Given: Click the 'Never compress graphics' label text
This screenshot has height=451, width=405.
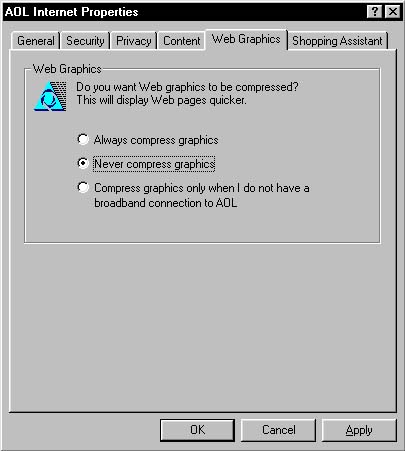Looking at the screenshot, I should coord(154,164).
